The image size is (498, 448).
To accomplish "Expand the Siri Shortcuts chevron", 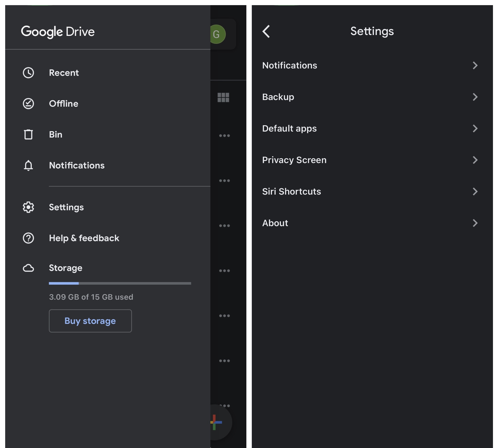I will [475, 191].
